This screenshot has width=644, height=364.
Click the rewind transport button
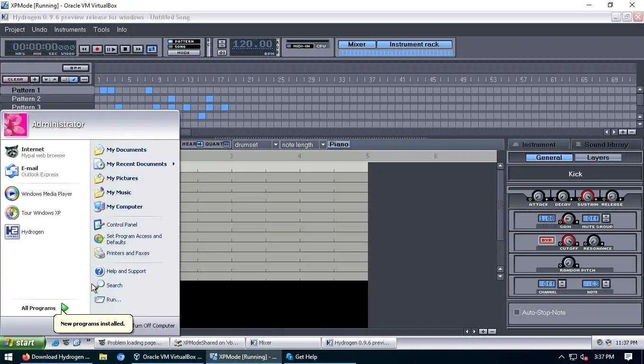(84, 49)
